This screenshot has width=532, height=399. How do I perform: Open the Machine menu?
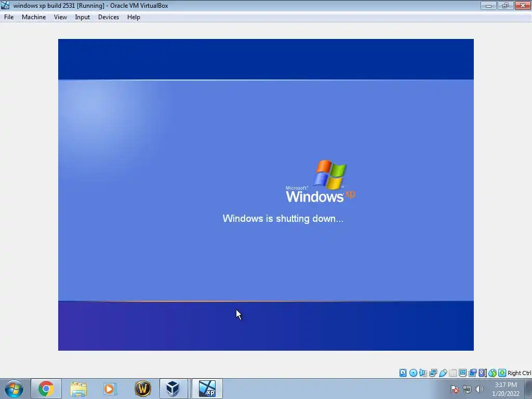click(34, 17)
